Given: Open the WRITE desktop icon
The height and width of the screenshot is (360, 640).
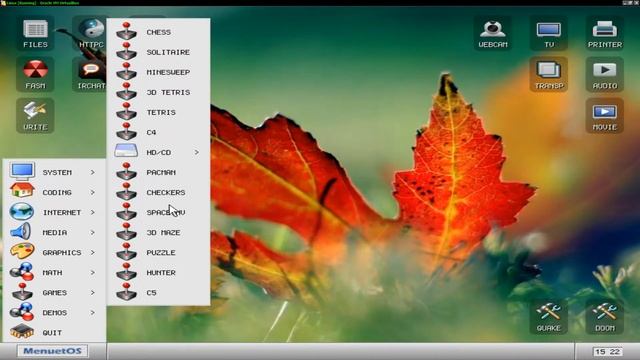Looking at the screenshot, I should coord(36,116).
